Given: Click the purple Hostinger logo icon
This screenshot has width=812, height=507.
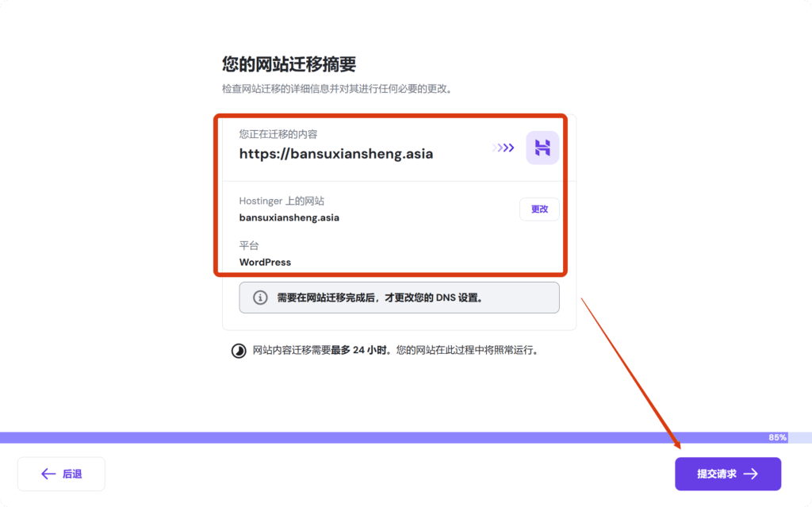Looking at the screenshot, I should point(542,148).
